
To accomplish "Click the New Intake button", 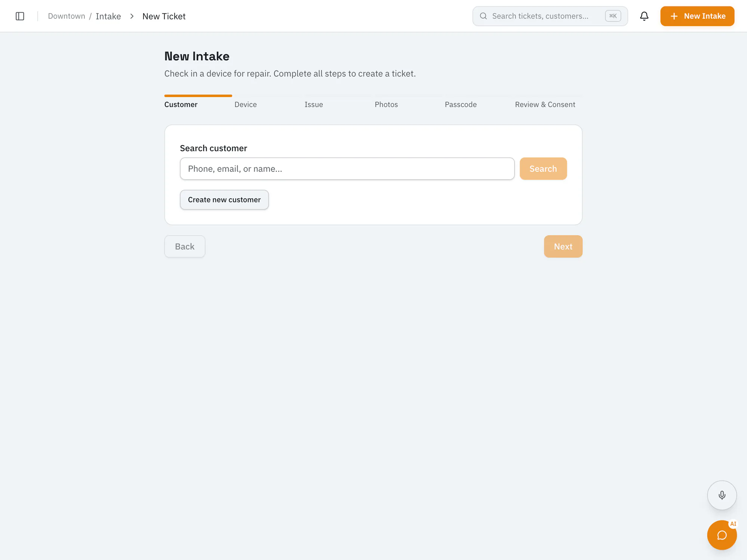I will point(697,16).
